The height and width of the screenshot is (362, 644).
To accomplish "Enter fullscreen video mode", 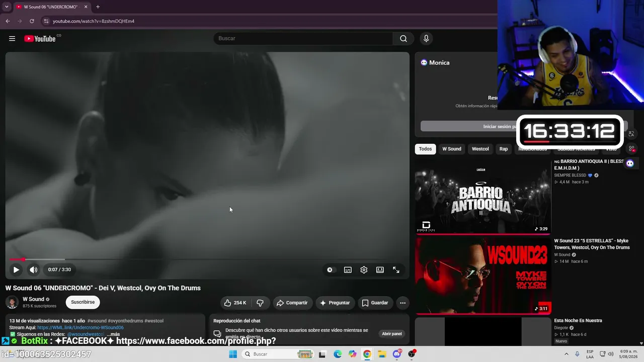I will tap(396, 270).
